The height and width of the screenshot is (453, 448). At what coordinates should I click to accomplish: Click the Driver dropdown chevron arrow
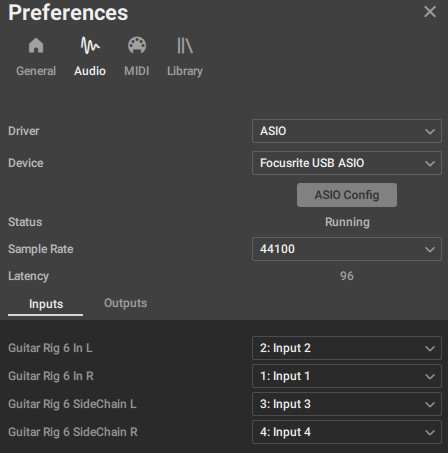(x=430, y=131)
